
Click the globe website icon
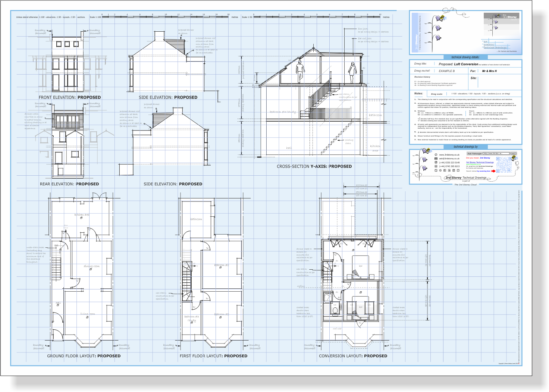click(436, 155)
